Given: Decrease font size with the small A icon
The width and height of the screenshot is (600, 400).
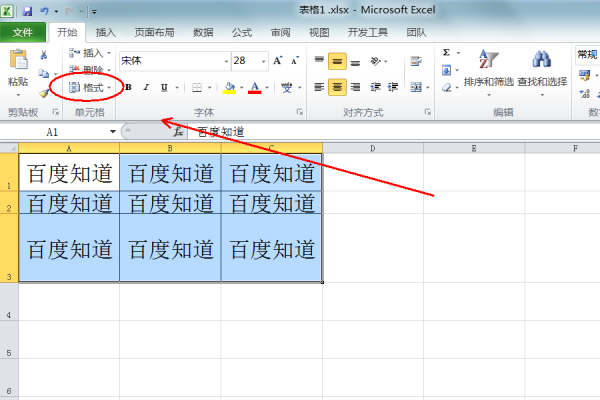Looking at the screenshot, I should pos(295,60).
